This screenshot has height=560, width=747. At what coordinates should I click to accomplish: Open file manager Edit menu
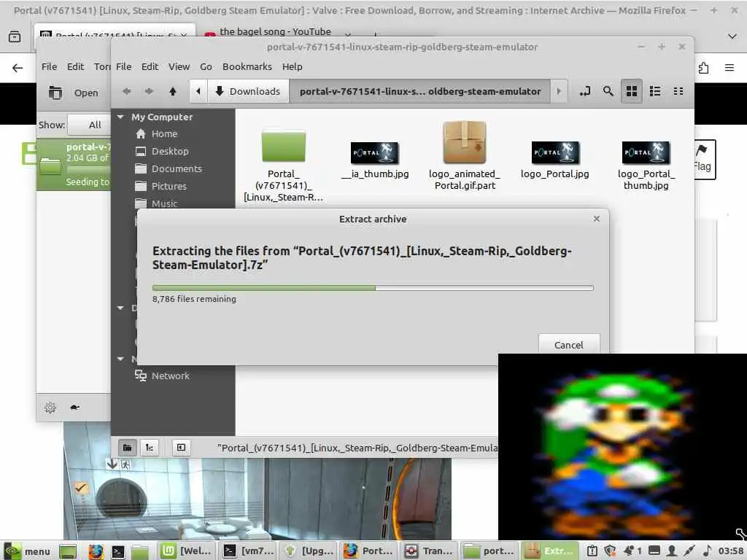click(150, 66)
